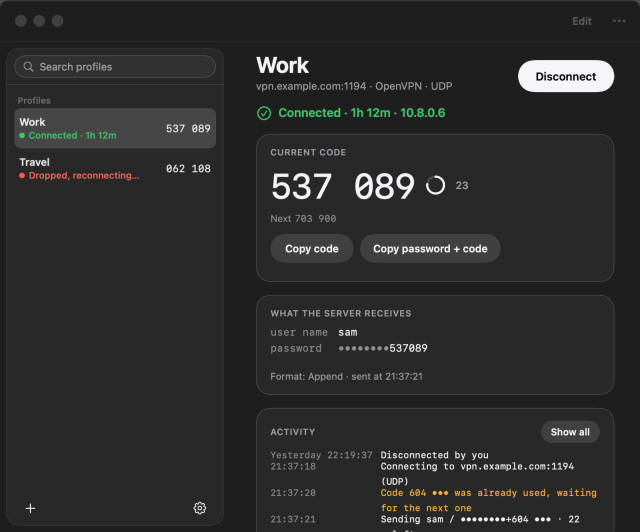Click the green status dot on Work
Viewport: 640px width, 532px height.
point(22,136)
